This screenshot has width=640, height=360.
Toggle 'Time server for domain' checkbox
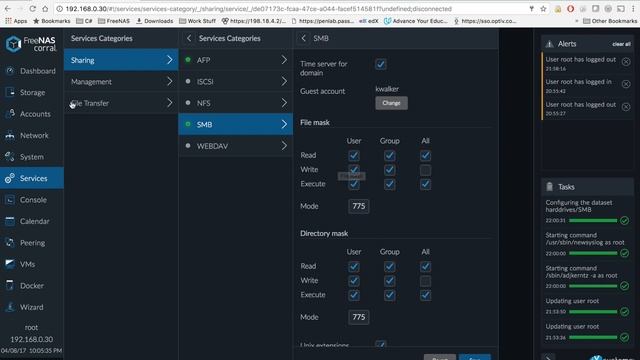pyautogui.click(x=380, y=64)
